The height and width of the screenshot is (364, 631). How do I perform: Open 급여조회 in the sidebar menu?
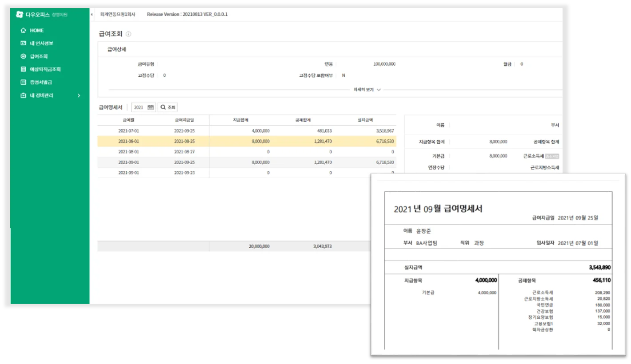coord(39,56)
